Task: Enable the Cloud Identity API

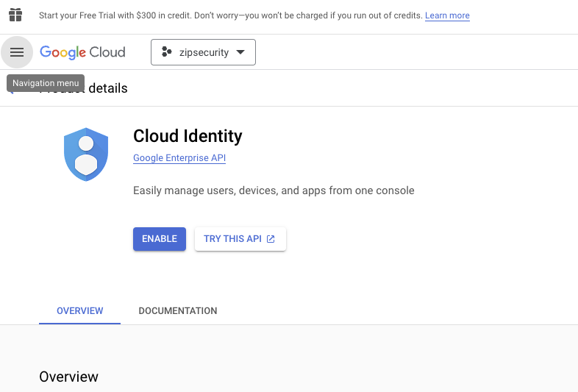Action: (160, 239)
